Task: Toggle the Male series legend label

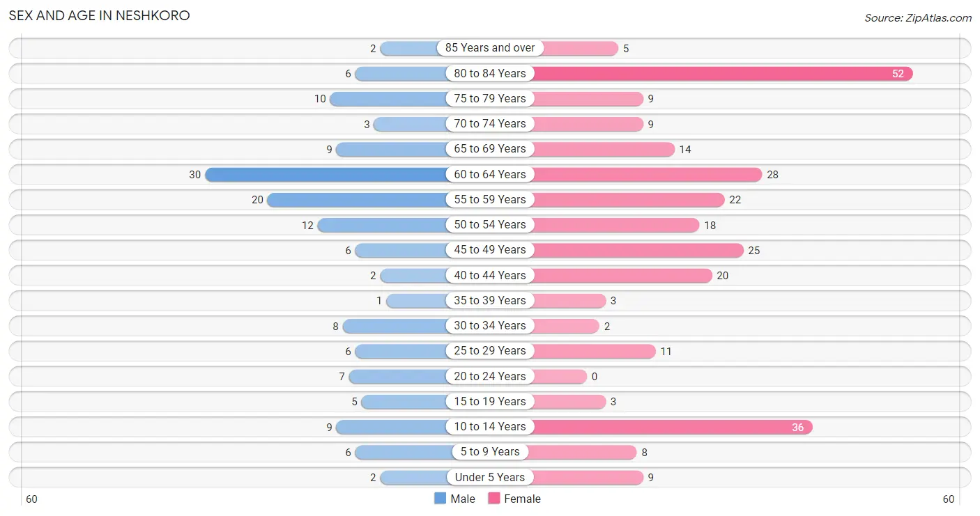Action: pyautogui.click(x=463, y=499)
